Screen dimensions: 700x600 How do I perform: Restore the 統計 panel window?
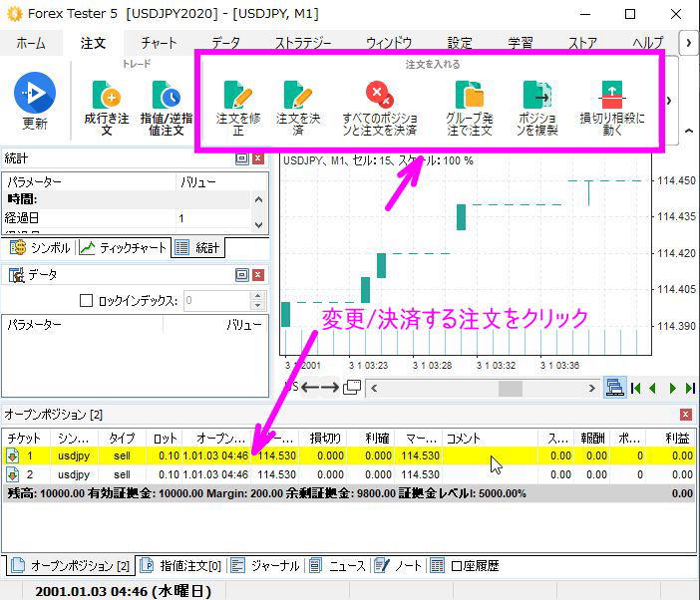pyautogui.click(x=242, y=158)
